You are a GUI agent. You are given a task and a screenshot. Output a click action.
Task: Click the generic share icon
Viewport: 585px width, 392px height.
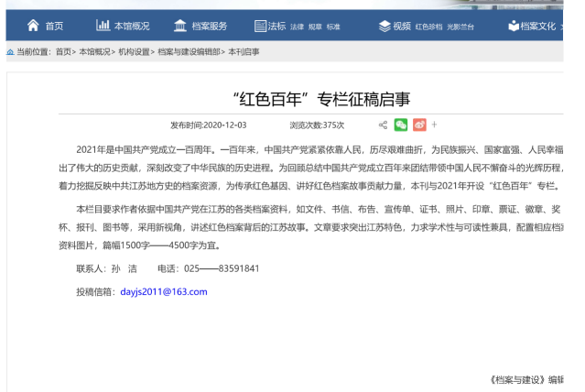[384, 125]
